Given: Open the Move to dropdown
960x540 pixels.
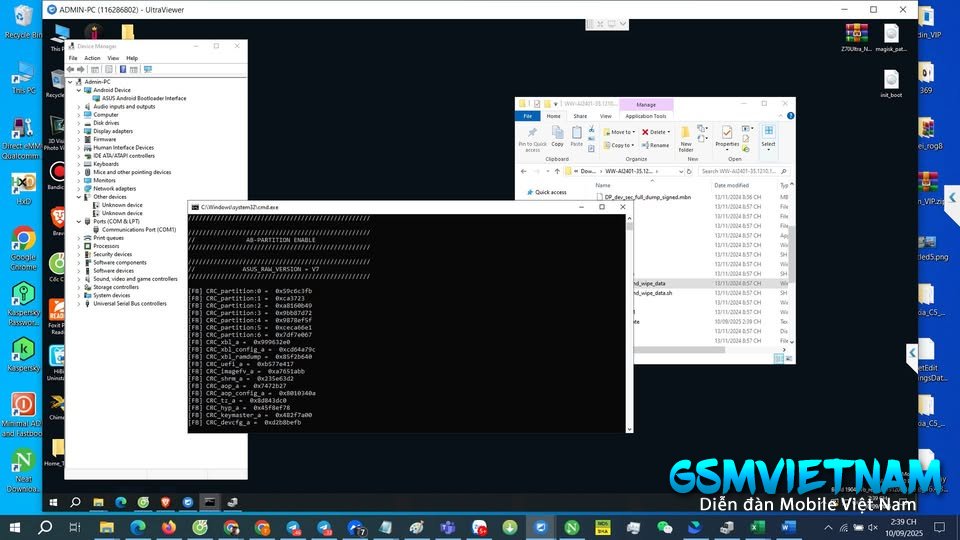Looking at the screenshot, I should (x=619, y=132).
